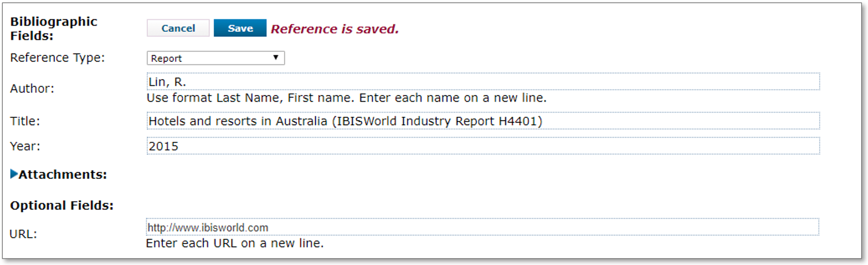The width and height of the screenshot is (868, 265).
Task: Click the Save button
Action: coord(240,28)
